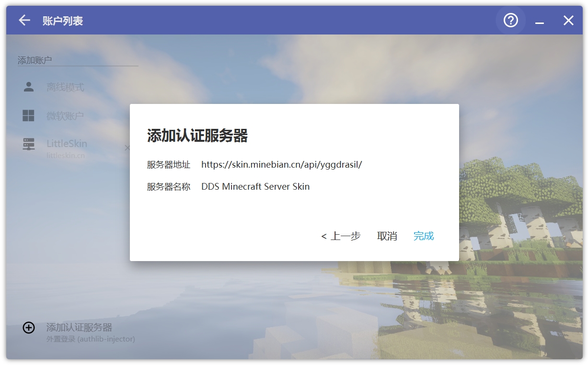Select the offline mode person icon
This screenshot has width=588, height=365.
[x=28, y=87]
